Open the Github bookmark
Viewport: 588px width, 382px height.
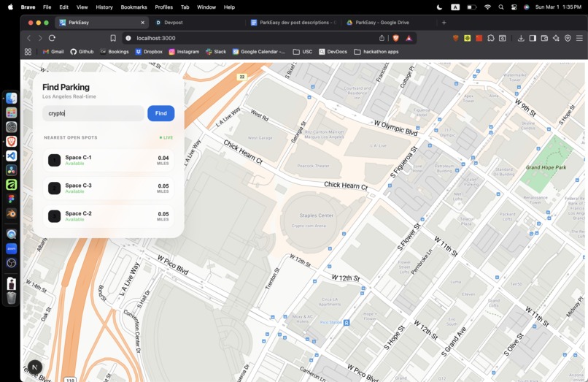82,52
